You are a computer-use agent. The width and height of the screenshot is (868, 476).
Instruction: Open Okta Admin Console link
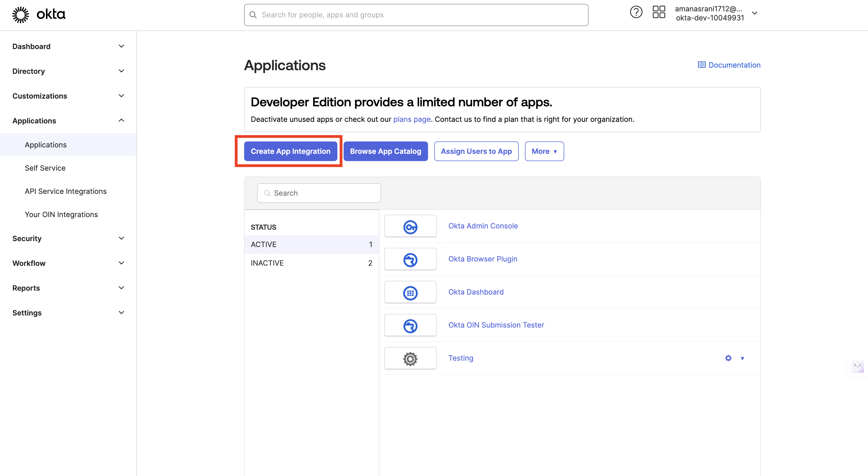tap(483, 226)
